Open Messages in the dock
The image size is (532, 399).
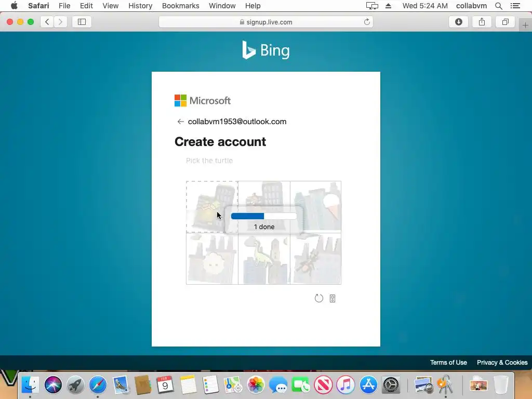click(278, 385)
